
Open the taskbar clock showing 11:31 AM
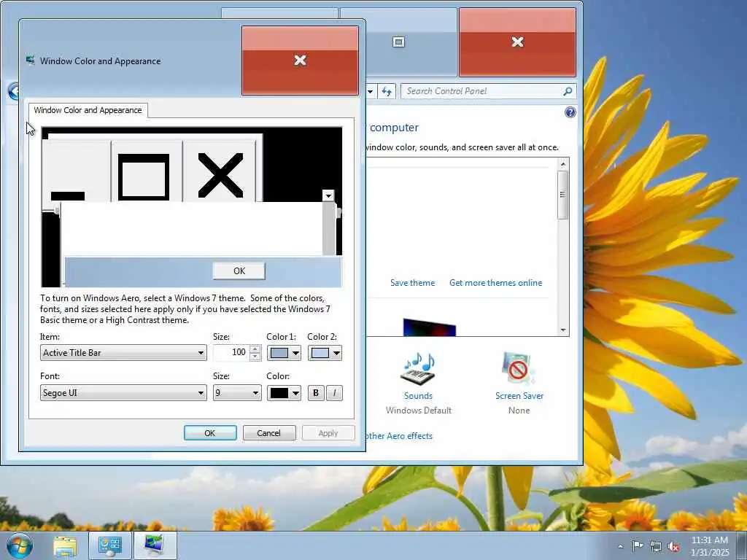pos(710,545)
